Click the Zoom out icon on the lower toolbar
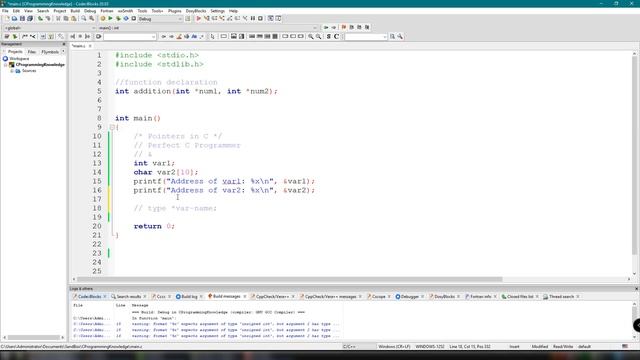Image resolution: width=640 pixels, height=360 pixels. (x=318, y=37)
